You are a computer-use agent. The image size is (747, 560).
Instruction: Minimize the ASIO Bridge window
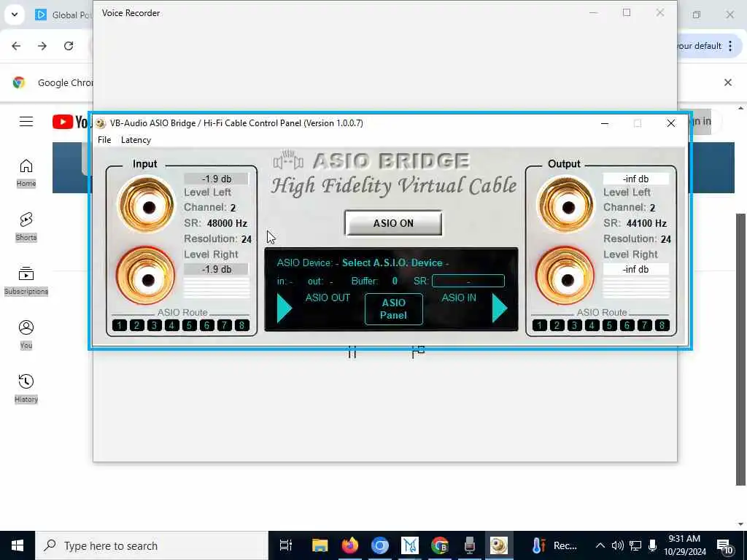coord(605,123)
